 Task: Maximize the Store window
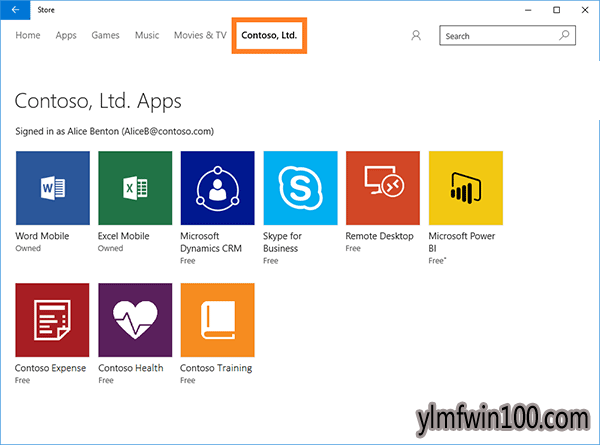tap(556, 9)
